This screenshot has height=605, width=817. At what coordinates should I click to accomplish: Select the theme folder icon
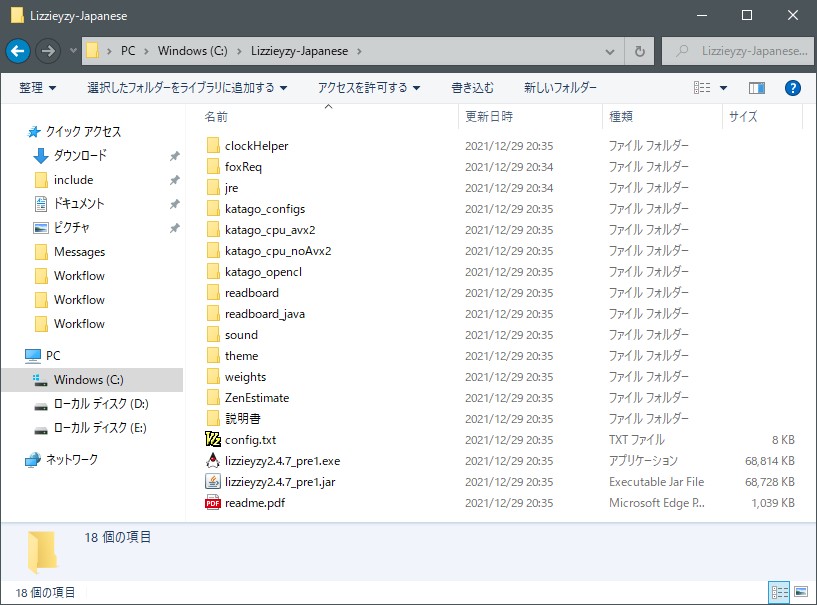click(x=213, y=355)
